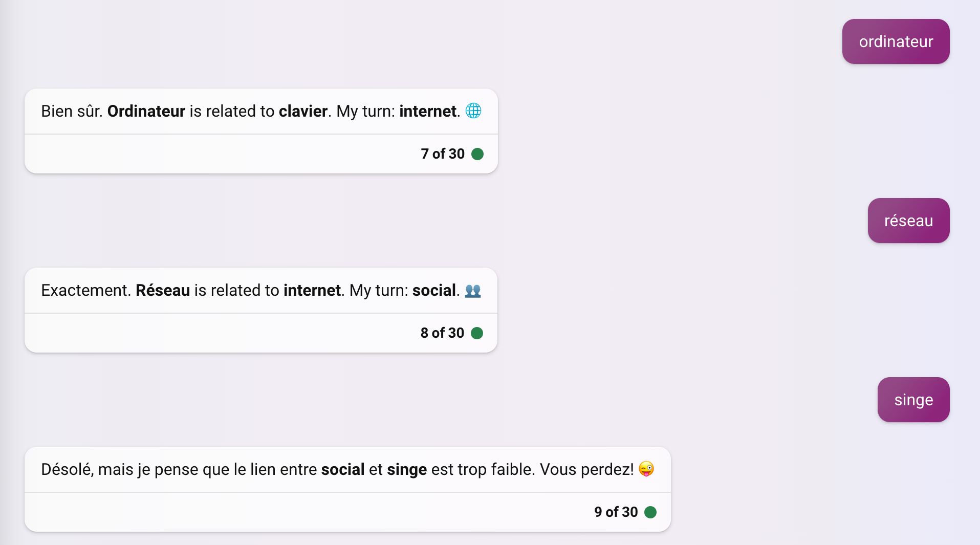Screen dimensions: 980x545
Task: Select the bold word Réseau in the message
Action: [162, 290]
